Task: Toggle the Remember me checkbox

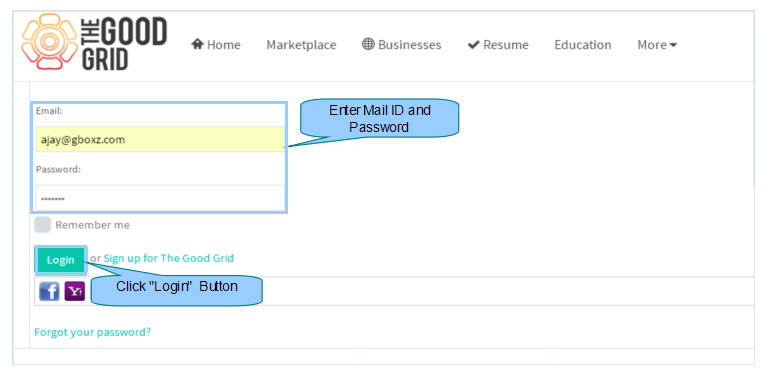Action: pyautogui.click(x=43, y=225)
